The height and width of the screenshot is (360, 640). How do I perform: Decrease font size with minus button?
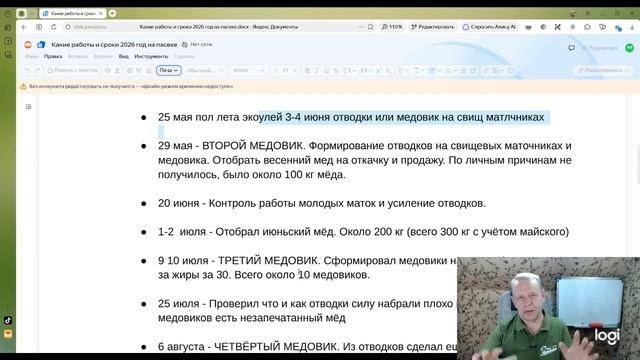pos(276,71)
